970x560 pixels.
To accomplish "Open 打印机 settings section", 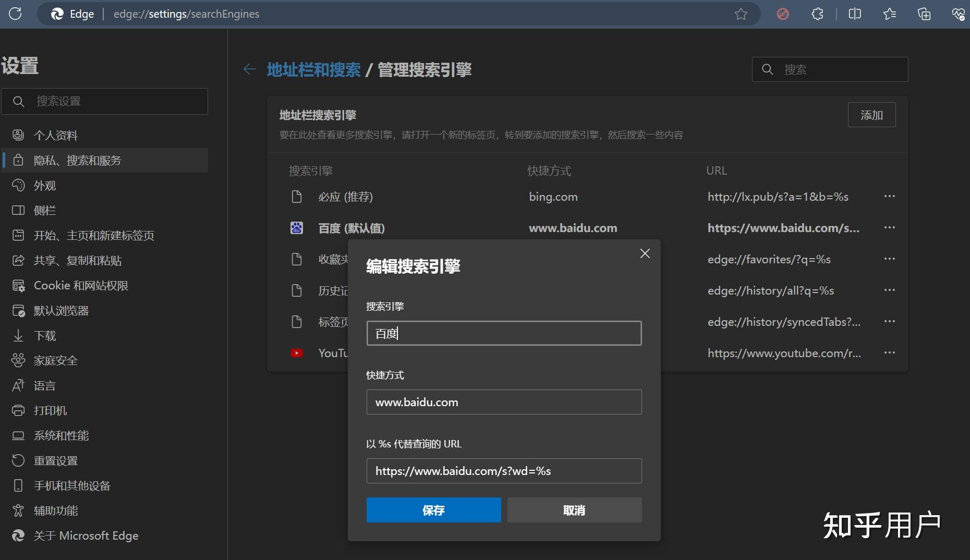I will click(104, 410).
